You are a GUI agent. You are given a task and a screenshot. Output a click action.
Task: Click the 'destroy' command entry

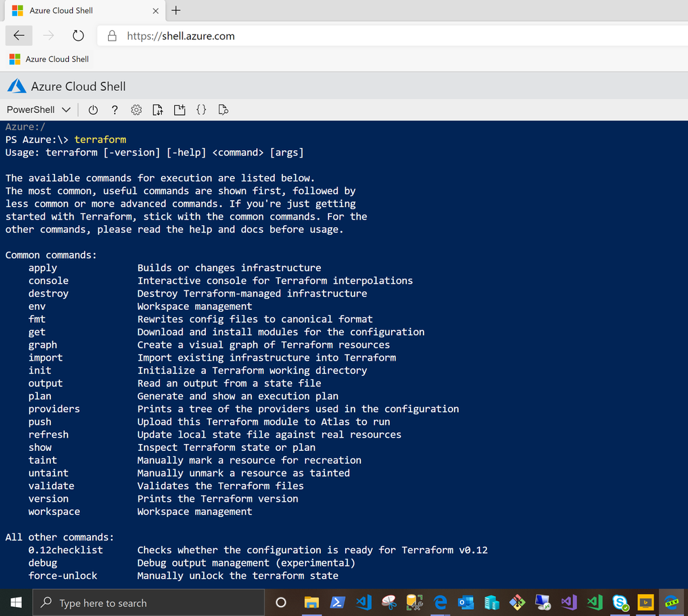48,293
